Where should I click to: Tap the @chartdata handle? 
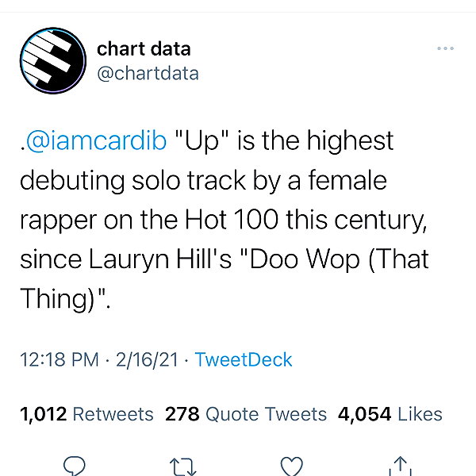click(148, 74)
